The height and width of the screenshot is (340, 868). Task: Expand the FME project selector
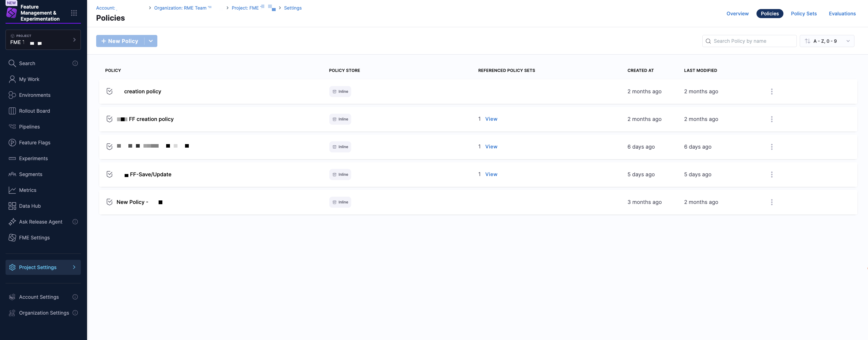pos(43,40)
